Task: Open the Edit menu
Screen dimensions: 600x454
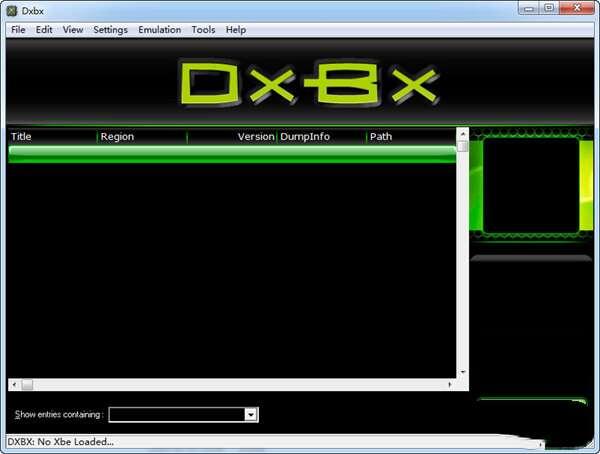Action: [44, 30]
